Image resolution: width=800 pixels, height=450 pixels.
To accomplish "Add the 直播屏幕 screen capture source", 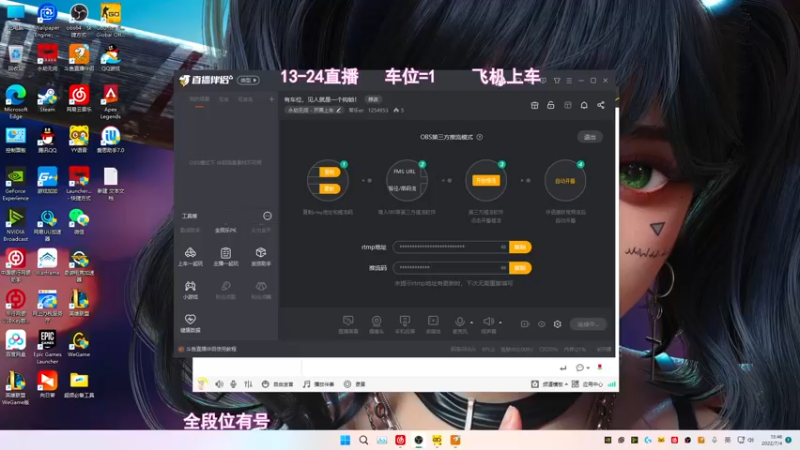I will coord(348,324).
